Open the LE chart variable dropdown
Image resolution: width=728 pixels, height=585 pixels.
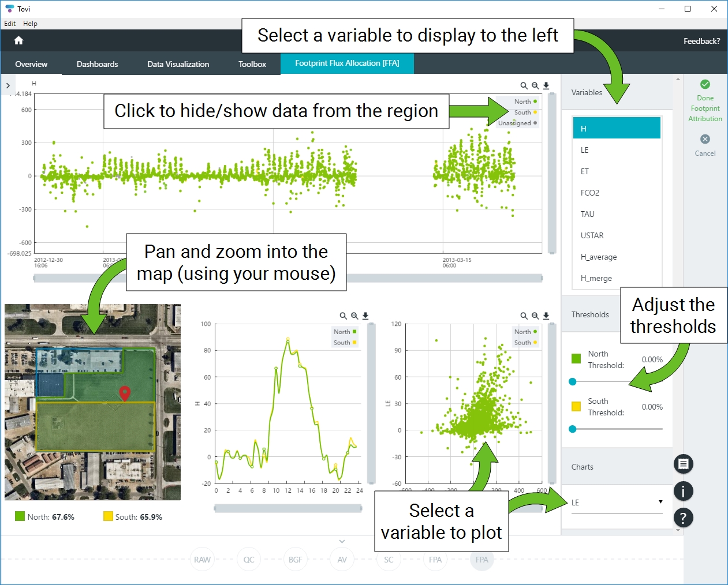click(617, 502)
